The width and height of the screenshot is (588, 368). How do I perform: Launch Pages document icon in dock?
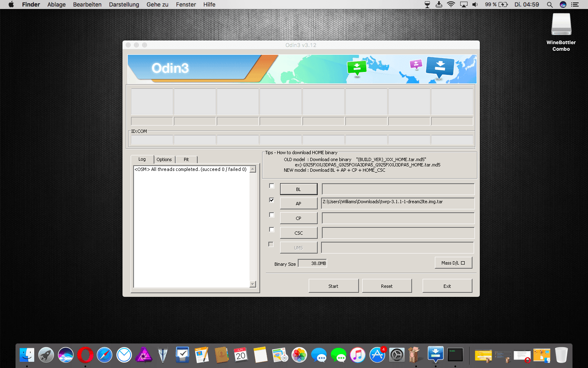(x=202, y=355)
